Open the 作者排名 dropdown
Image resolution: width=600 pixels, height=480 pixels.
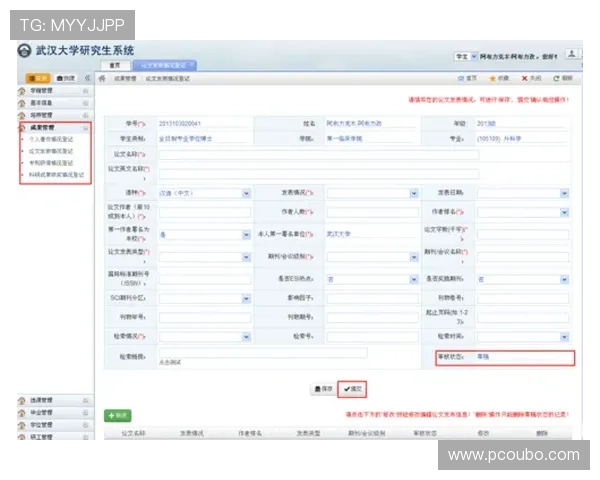click(x=564, y=212)
